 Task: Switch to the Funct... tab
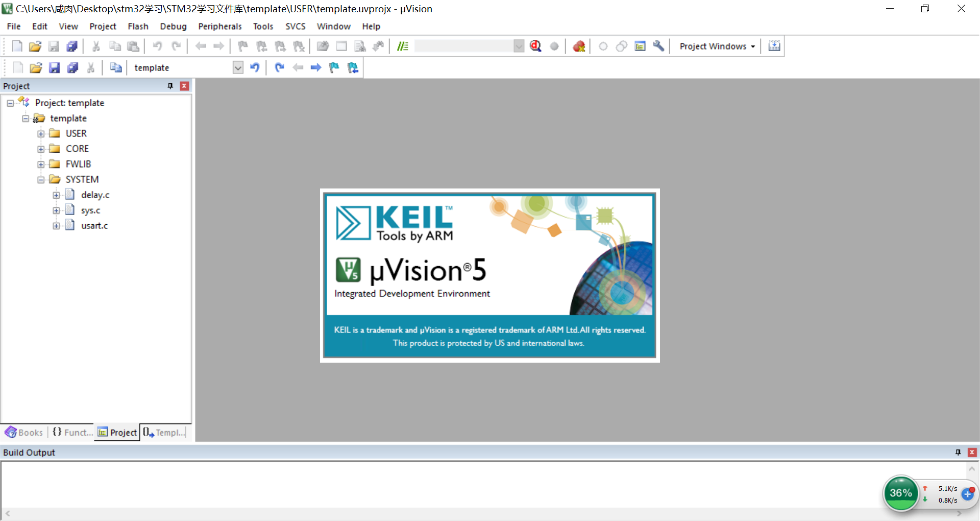(72, 433)
